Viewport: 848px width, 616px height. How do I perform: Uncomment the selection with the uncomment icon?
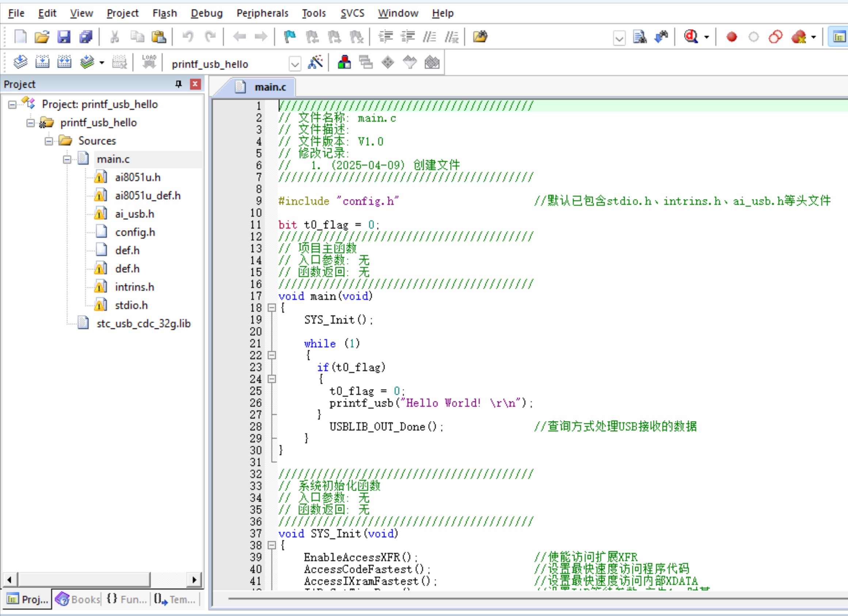[x=452, y=37]
